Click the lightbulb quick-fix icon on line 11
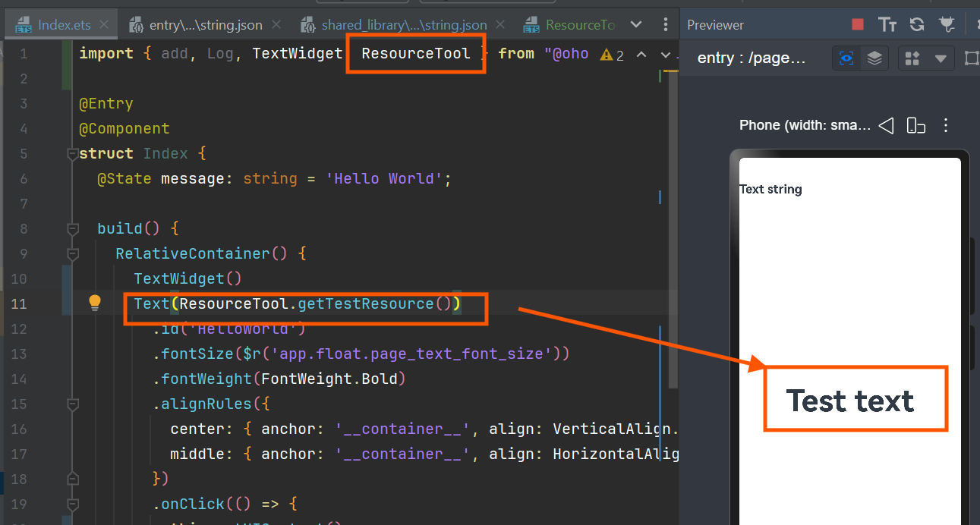Viewport: 980px width, 525px height. pos(95,303)
